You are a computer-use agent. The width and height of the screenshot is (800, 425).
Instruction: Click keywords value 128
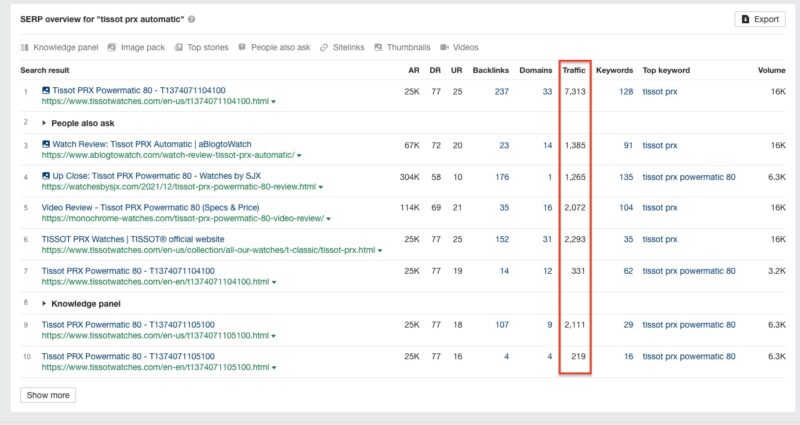(626, 92)
